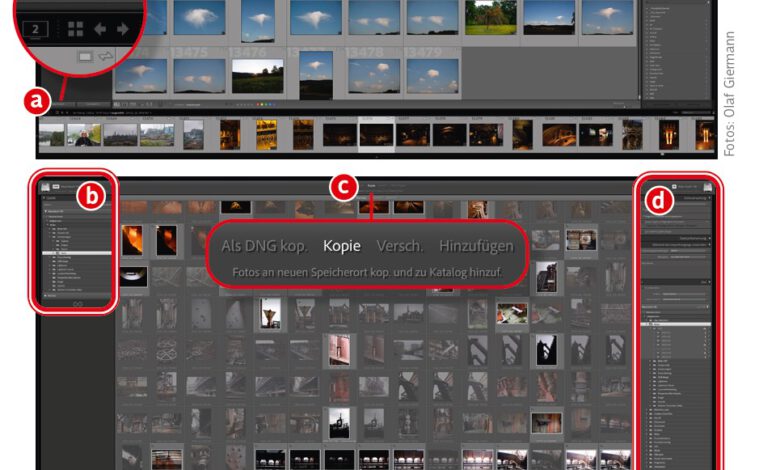Select the highlighted folder row in source panel
Viewport: 780px width, 470px height.
click(x=77, y=253)
